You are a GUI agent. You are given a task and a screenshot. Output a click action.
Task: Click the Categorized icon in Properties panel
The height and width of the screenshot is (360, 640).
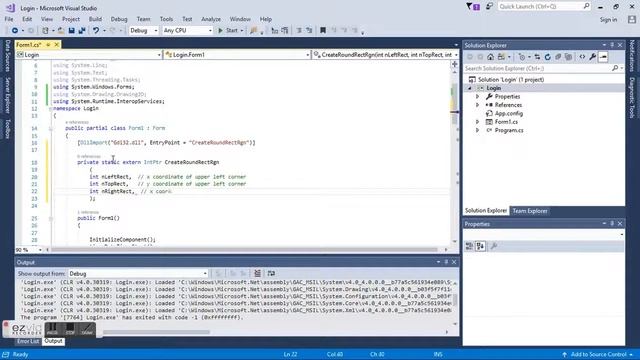[x=469, y=246]
